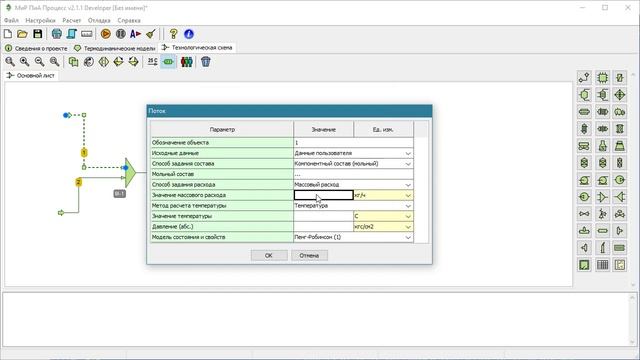The width and height of the screenshot is (640, 360).
Task: Open the temperature unit C dropdown
Action: click(408, 216)
